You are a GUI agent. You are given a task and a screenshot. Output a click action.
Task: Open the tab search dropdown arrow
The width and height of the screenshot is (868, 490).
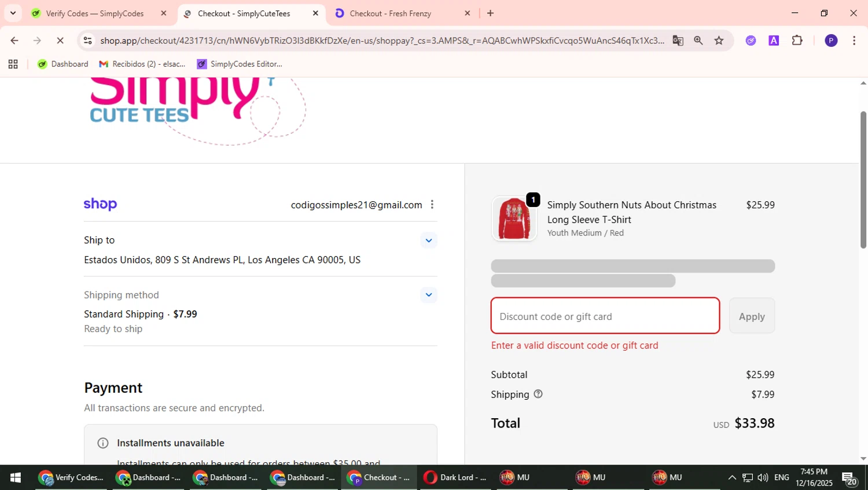[x=13, y=13]
